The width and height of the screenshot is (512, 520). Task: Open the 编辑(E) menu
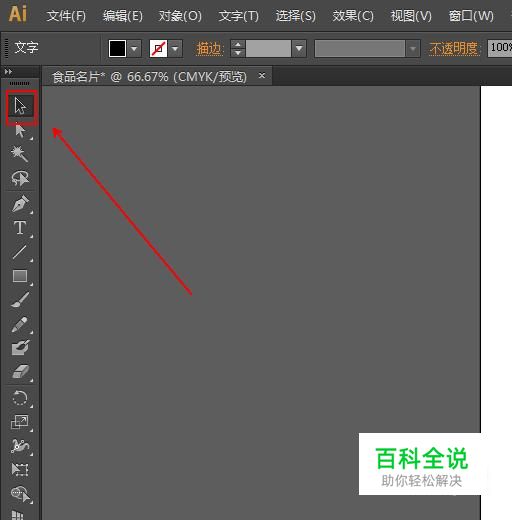click(x=123, y=16)
